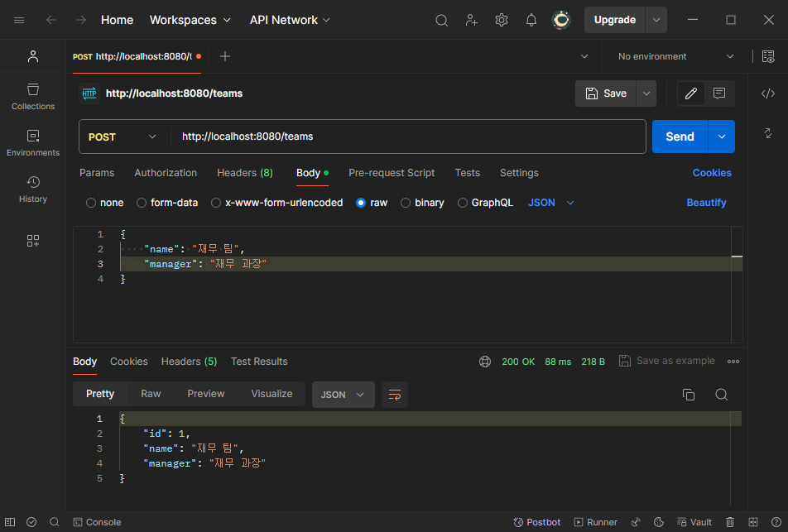Switch to the Params tab
The image size is (788, 532).
point(97,173)
